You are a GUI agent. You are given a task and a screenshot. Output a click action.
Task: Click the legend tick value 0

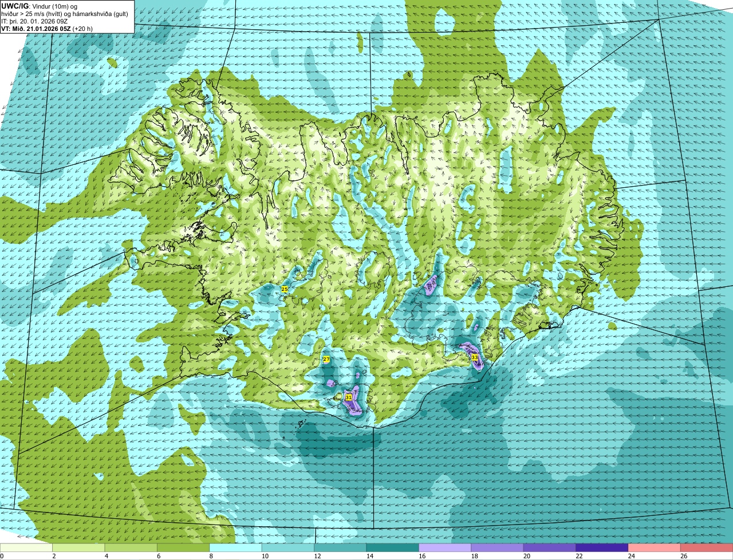pos(2,556)
